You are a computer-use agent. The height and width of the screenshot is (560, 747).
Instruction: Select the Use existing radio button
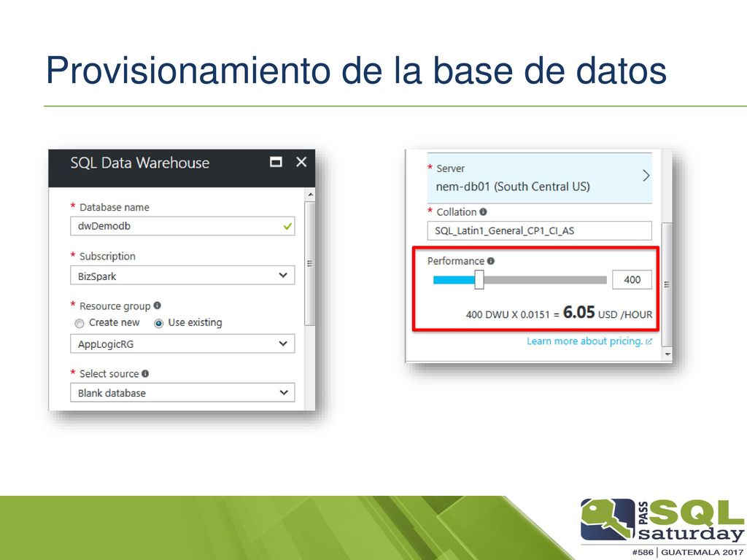coord(158,323)
